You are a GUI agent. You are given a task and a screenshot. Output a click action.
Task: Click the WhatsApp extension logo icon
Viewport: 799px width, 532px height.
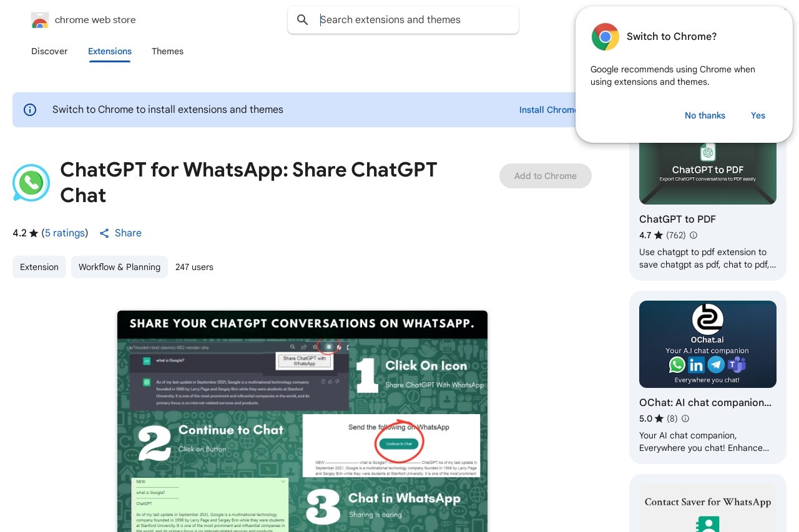click(x=31, y=183)
